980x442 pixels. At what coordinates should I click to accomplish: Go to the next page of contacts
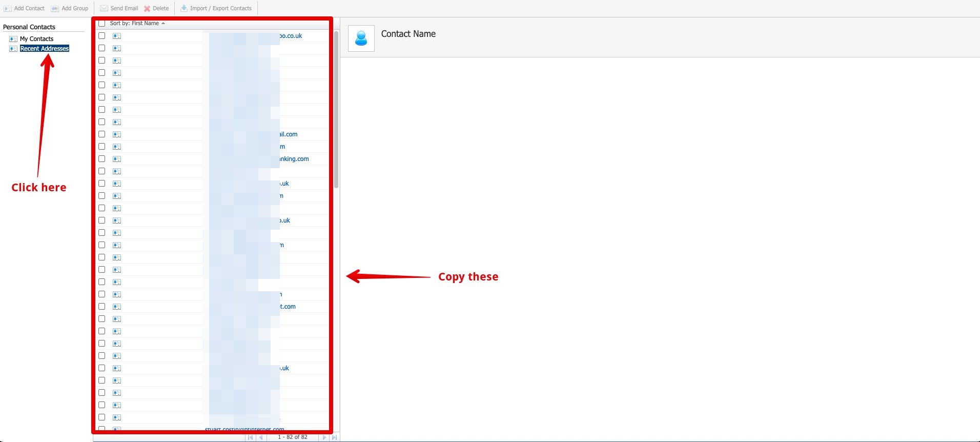(324, 437)
